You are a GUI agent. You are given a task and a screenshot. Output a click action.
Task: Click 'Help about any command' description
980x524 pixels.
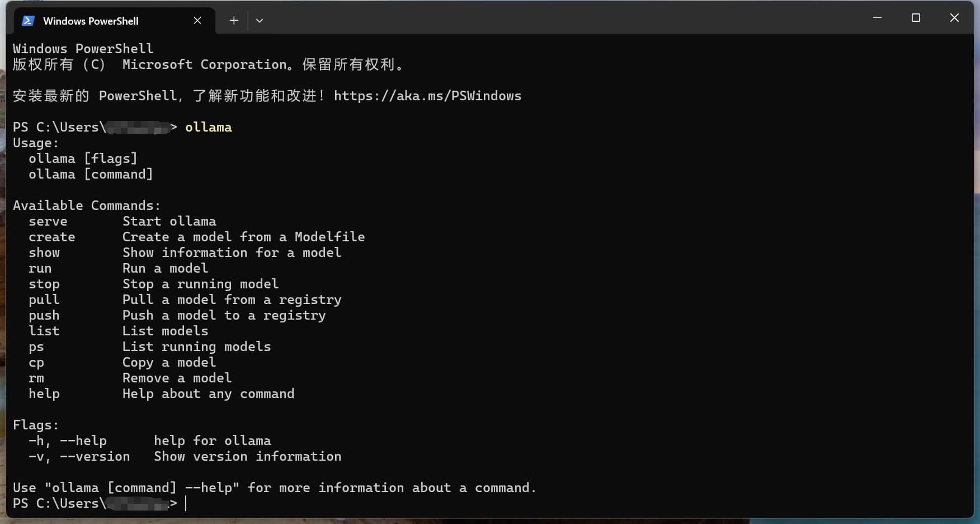[209, 394]
